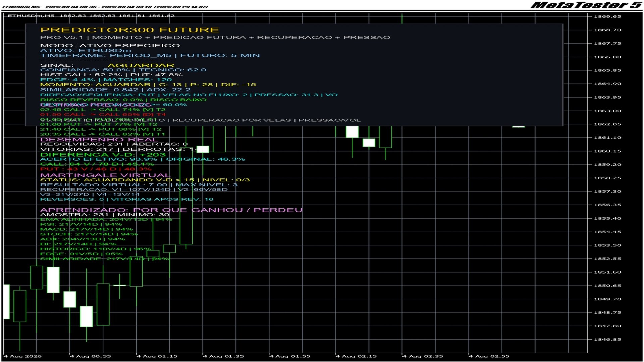The width and height of the screenshot is (644, 362).
Task: Click the SIMILARIDADE: 0.842 ADX line
Action: pos(115,89)
